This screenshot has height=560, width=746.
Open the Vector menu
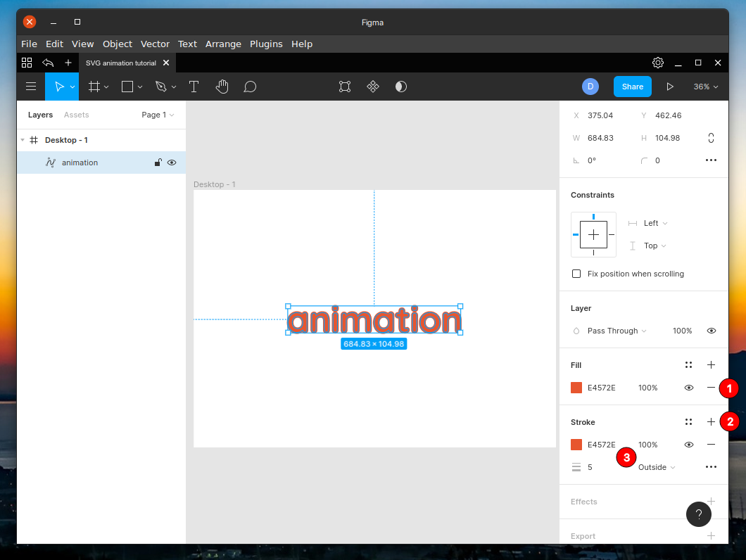[x=155, y=44]
